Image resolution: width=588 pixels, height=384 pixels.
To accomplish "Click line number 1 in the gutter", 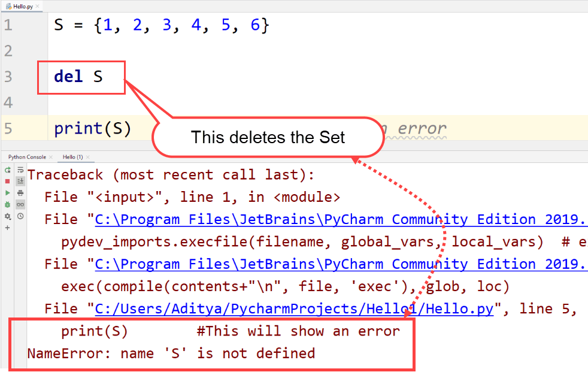I will 8,25.
